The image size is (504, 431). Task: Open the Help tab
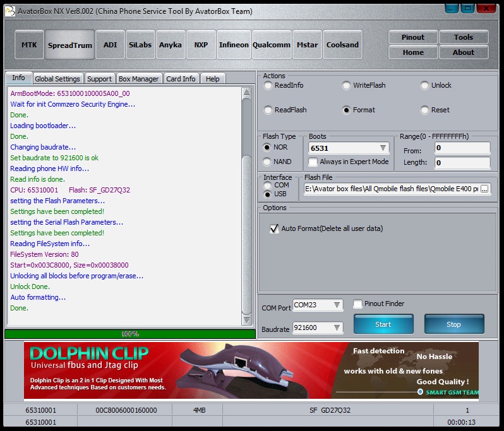point(213,79)
